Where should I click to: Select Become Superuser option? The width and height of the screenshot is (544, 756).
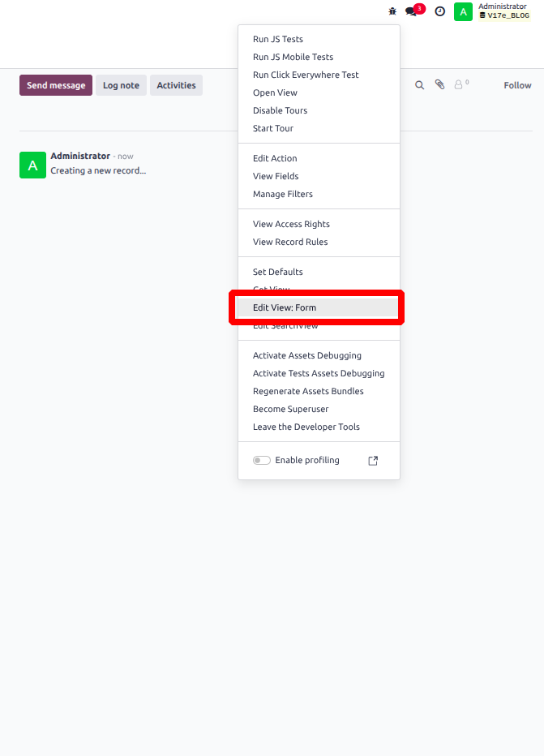290,409
